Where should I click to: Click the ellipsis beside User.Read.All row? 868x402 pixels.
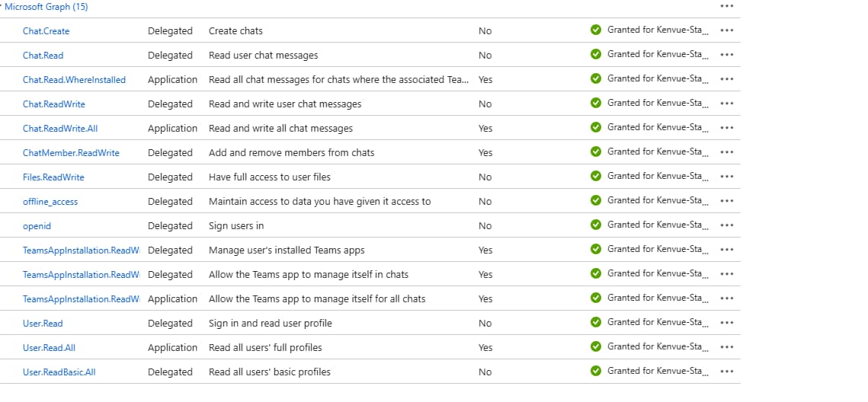tap(726, 347)
